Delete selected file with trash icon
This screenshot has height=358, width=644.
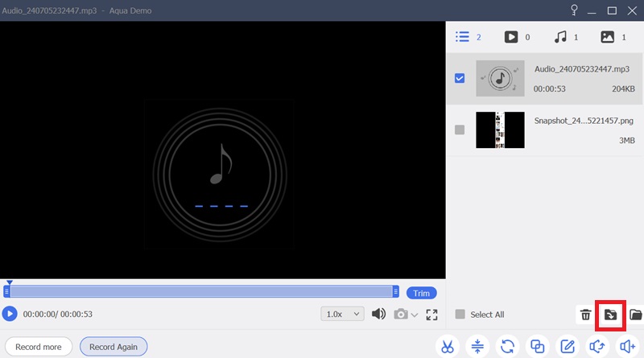point(586,315)
